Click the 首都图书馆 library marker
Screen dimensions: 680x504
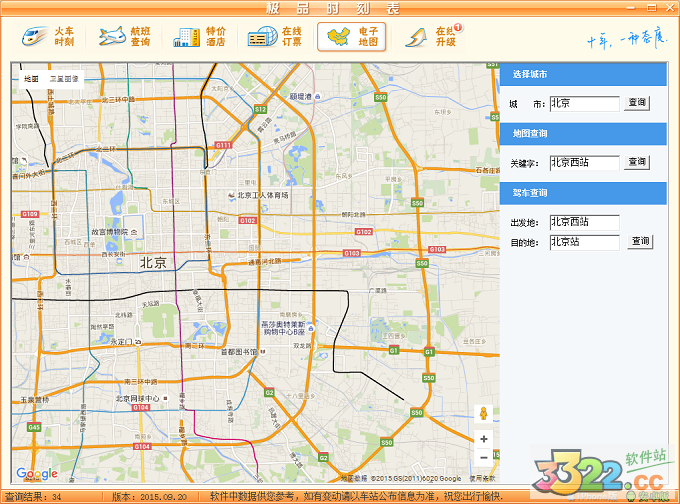[243, 352]
